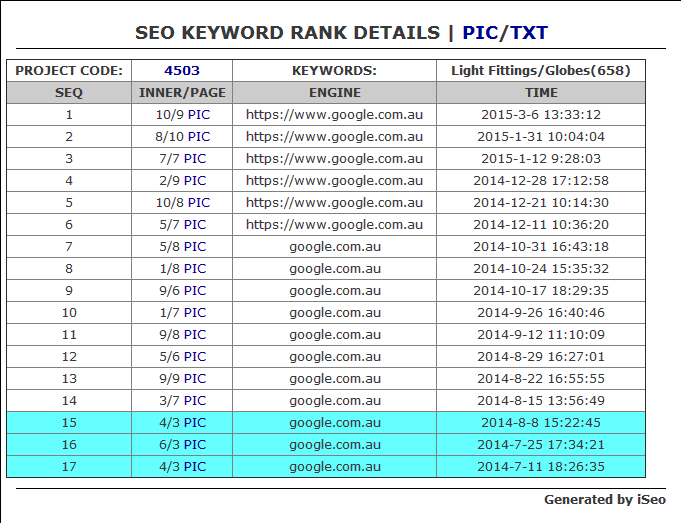This screenshot has width=681, height=523.
Task: Open the PIC/TXT link in title
Action: coord(505,33)
